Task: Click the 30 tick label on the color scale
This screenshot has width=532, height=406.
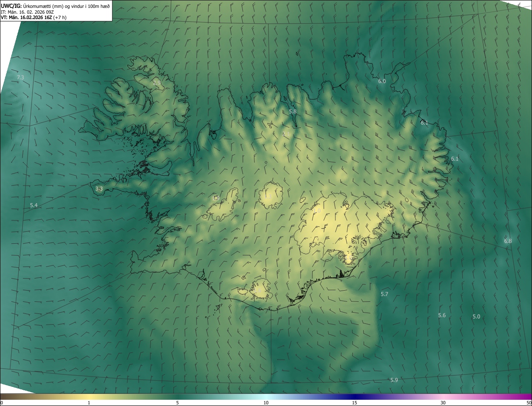Action: tap(443, 403)
